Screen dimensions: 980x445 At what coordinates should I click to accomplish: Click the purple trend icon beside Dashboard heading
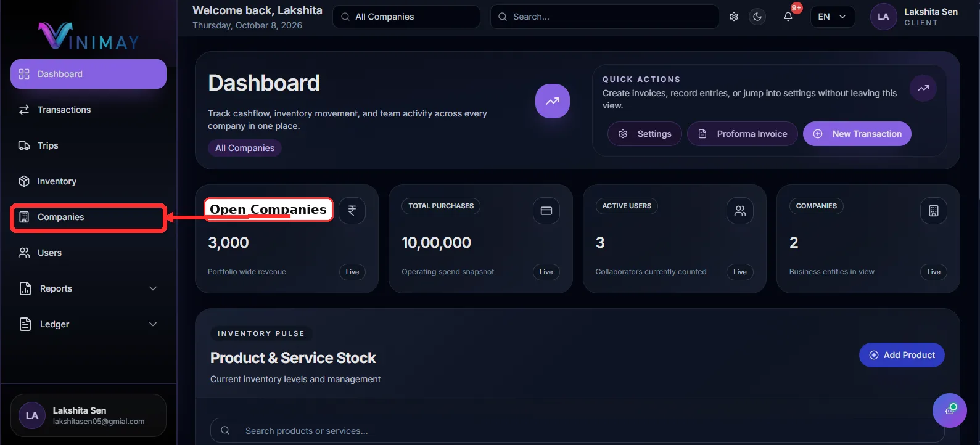click(x=553, y=101)
